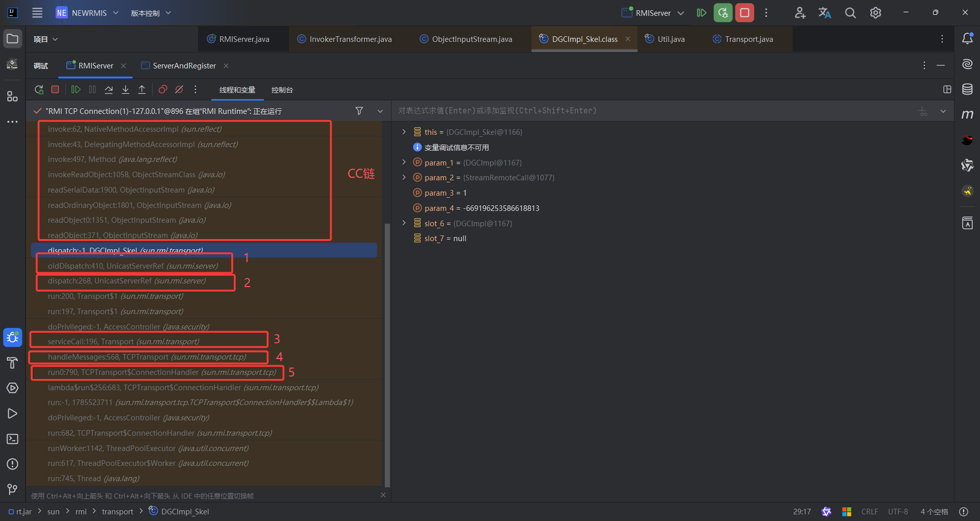Expand slot_6 variable node
Viewport: 980px width, 521px height.
click(404, 223)
